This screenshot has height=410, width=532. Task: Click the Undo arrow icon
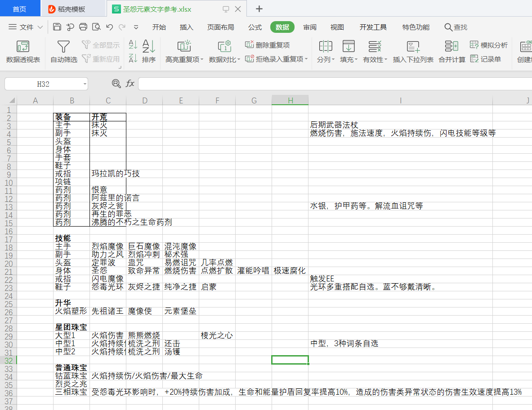109,27
